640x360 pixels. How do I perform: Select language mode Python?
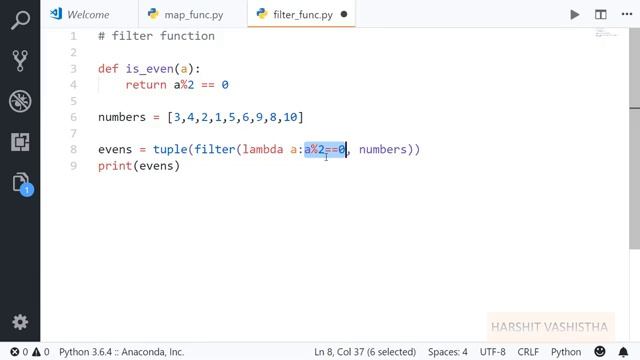coord(566,352)
